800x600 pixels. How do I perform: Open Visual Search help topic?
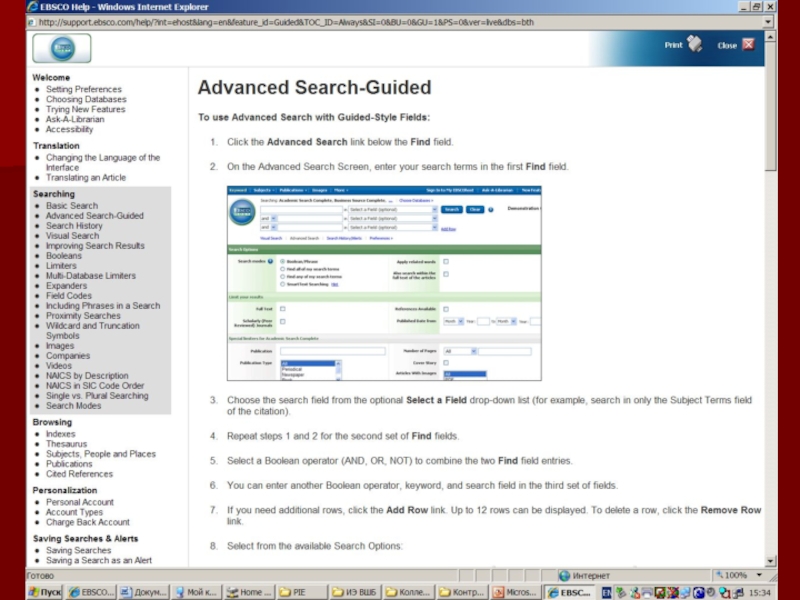click(72, 236)
